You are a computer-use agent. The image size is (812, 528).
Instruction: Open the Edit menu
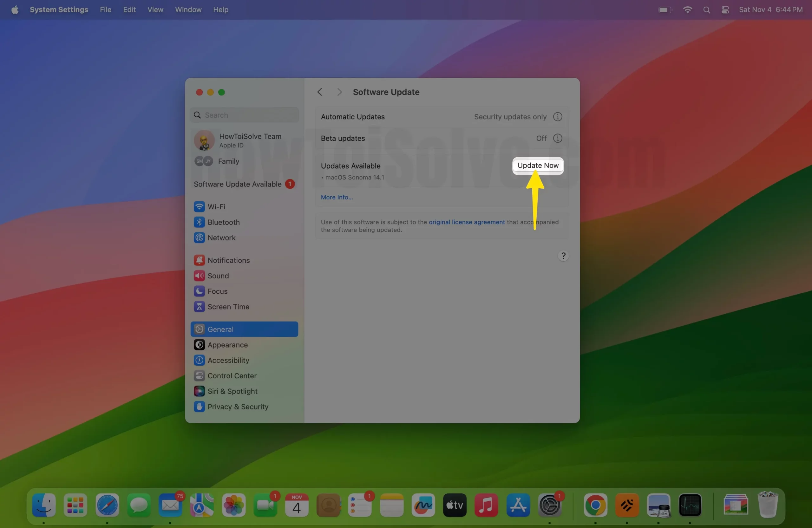pyautogui.click(x=129, y=10)
